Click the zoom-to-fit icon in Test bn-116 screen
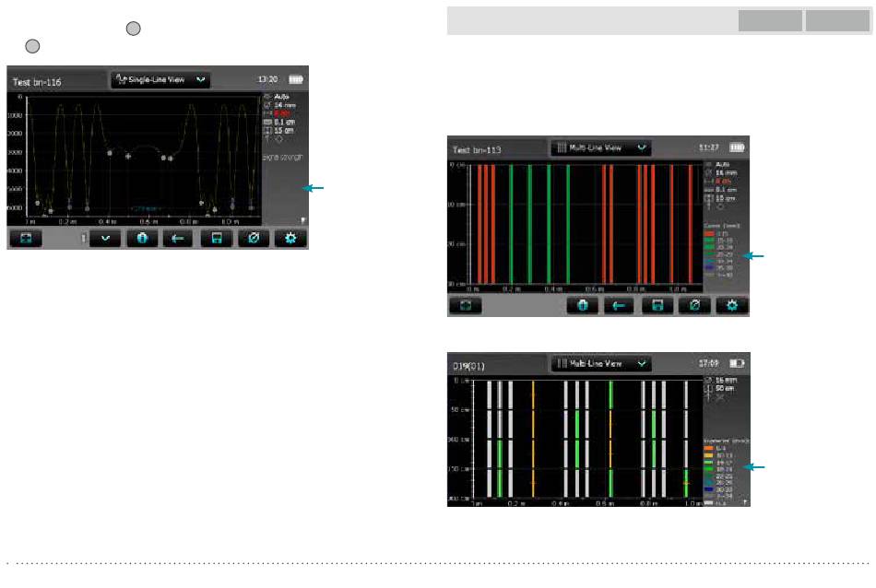The image size is (876, 588). point(26,239)
